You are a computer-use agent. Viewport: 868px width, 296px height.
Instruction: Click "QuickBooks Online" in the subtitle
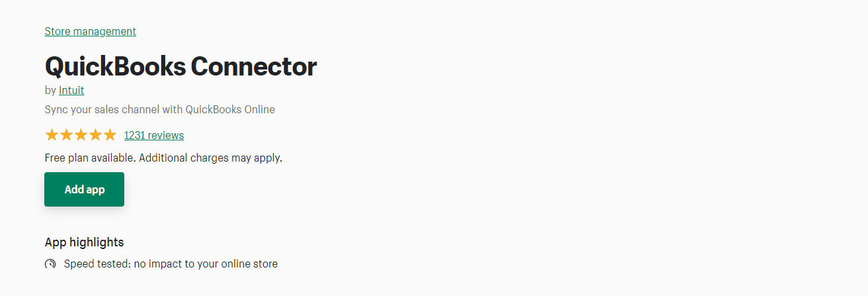click(230, 109)
